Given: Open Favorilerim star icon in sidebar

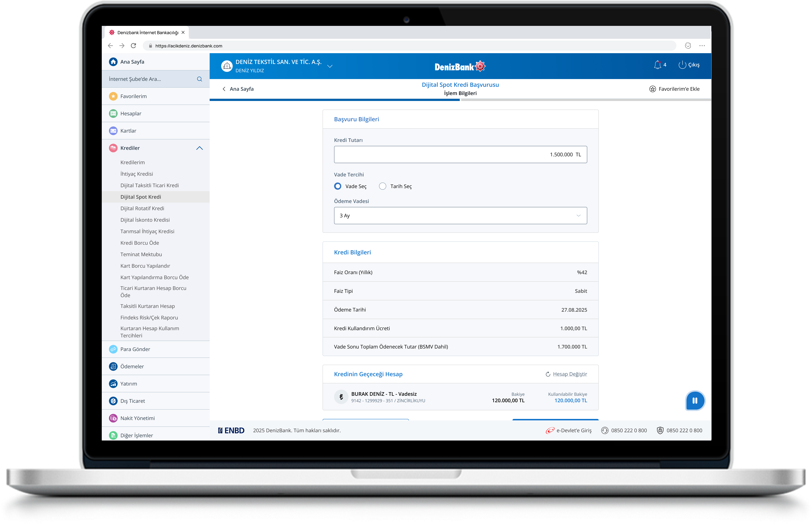Looking at the screenshot, I should coord(113,96).
